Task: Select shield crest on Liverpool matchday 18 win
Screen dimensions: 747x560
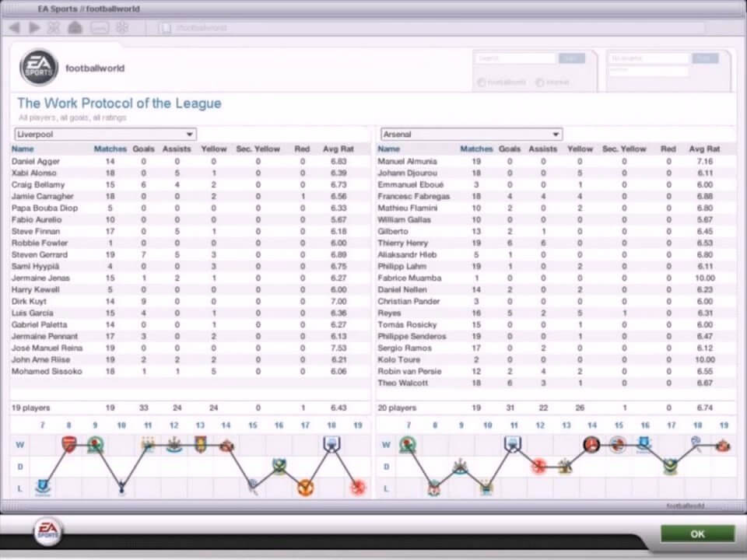Action: click(x=331, y=444)
